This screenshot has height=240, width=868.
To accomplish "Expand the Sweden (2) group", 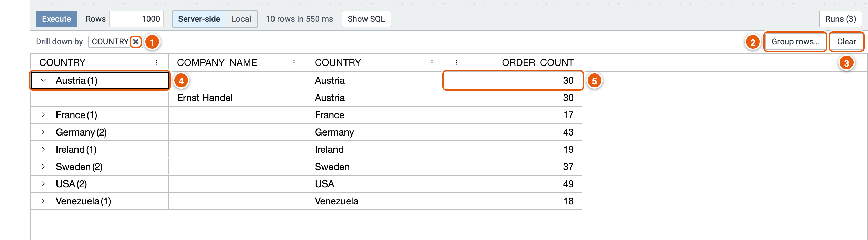I will (x=43, y=167).
